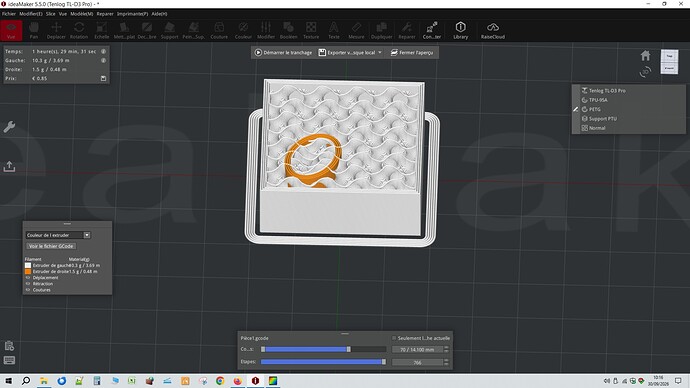Increase layer height stepper value
The height and width of the screenshot is (388, 690).
[446, 348]
